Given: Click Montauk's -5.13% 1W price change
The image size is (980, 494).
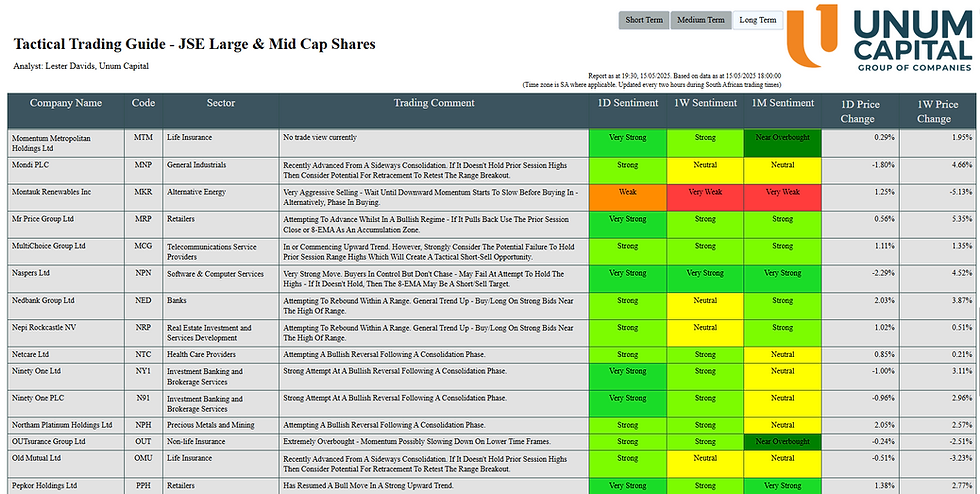Looking at the screenshot, I should click(x=961, y=192).
